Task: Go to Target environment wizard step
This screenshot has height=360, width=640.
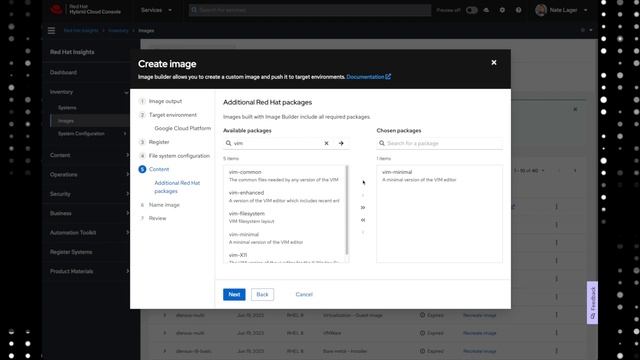Action: 172,115
